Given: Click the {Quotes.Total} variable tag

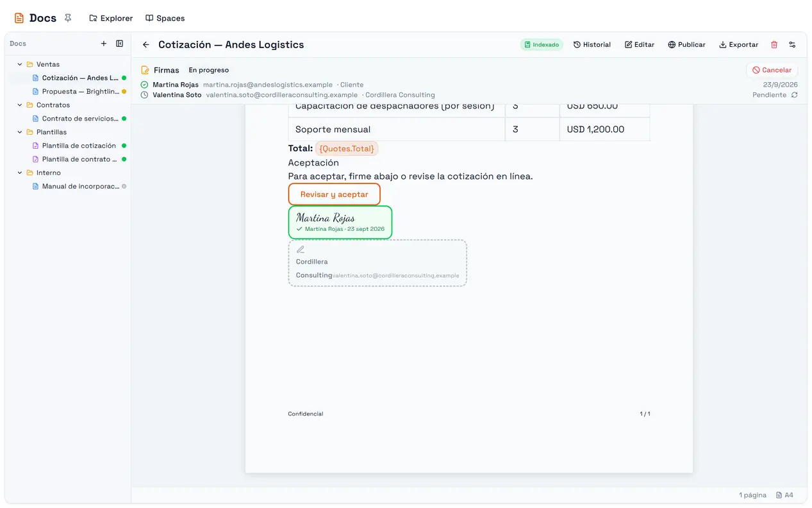Looking at the screenshot, I should [347, 149].
